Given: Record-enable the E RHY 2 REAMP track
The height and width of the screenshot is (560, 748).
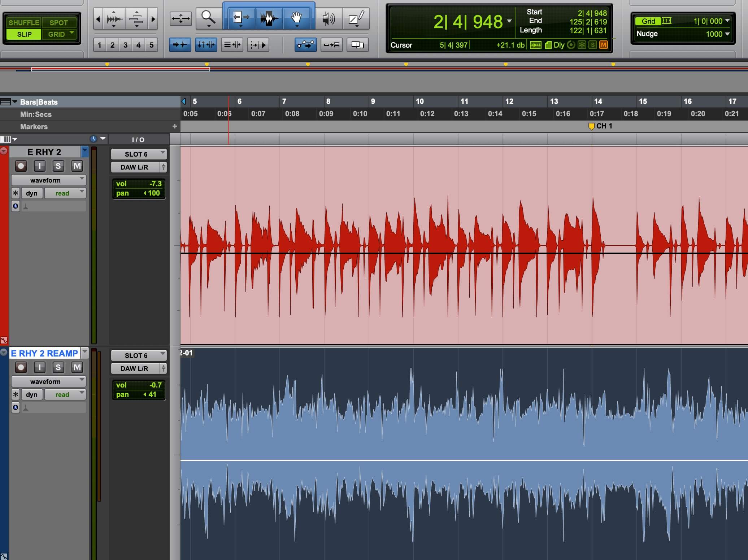Looking at the screenshot, I should [21, 367].
